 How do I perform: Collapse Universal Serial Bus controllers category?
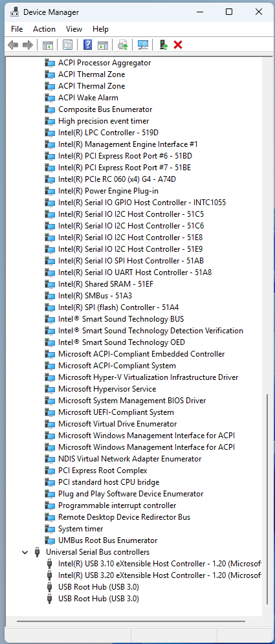pos(25,552)
